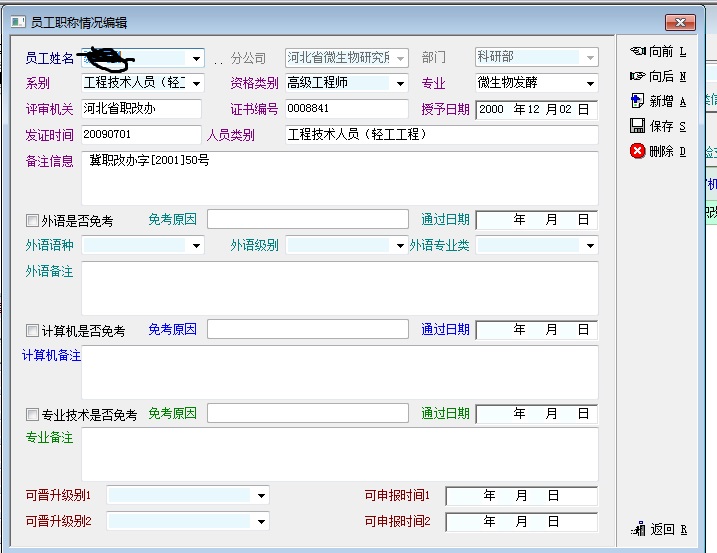Tick the 计算机是否免考 checkbox
Screen dimensions: 717x553
pos(33,330)
